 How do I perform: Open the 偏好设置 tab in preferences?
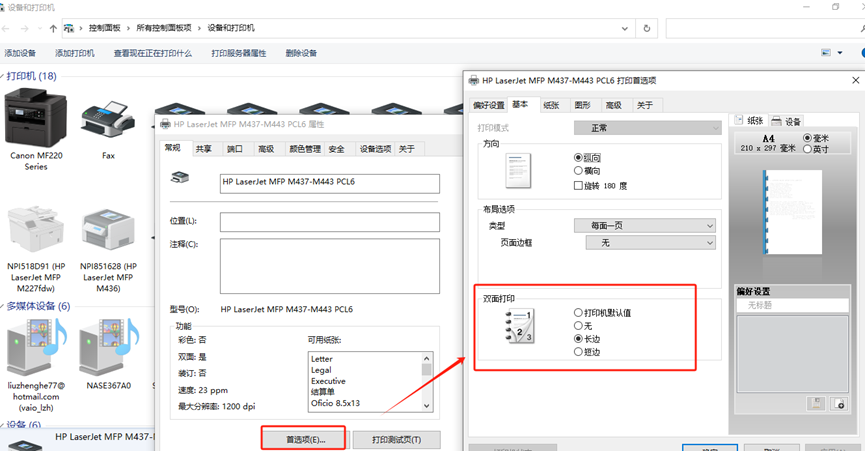pos(489,105)
